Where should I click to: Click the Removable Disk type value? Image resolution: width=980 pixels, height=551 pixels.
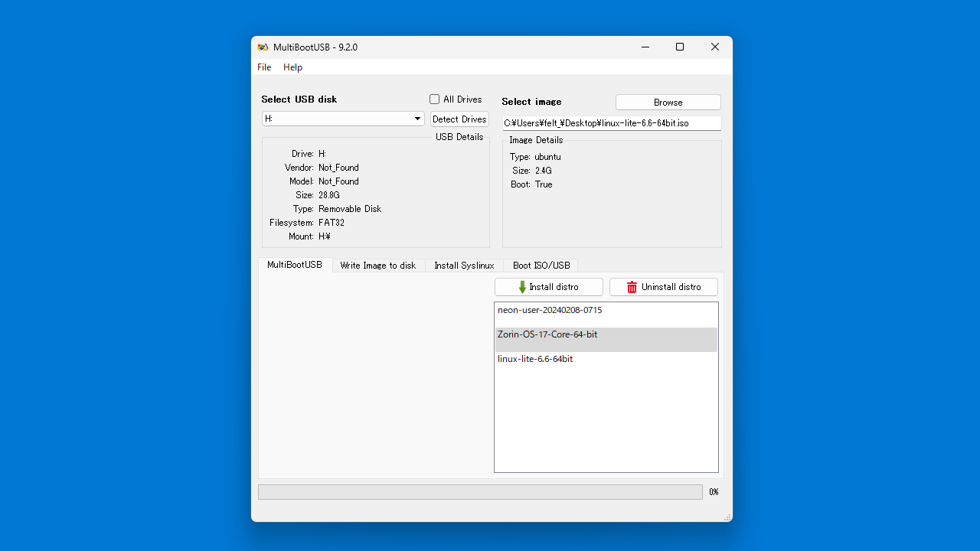click(350, 209)
